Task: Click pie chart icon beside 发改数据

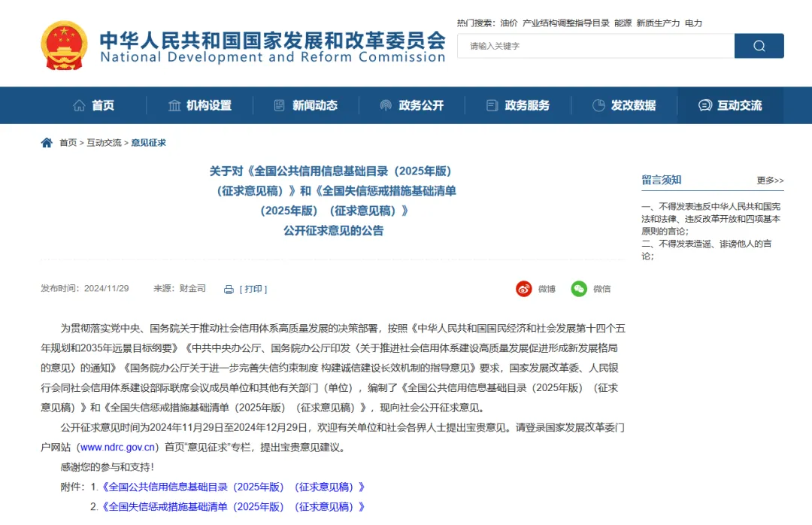Action: tap(598, 105)
